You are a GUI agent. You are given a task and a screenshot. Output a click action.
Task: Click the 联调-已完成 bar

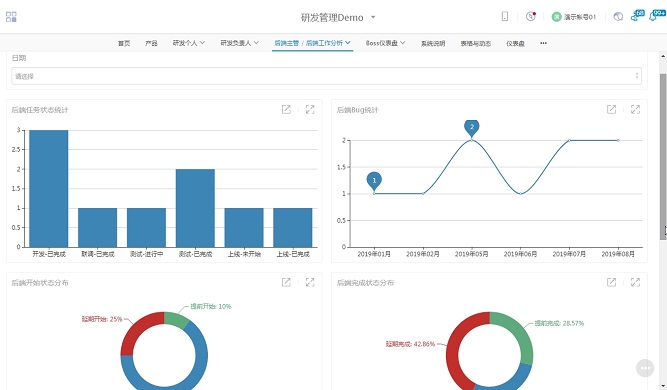[x=97, y=228]
